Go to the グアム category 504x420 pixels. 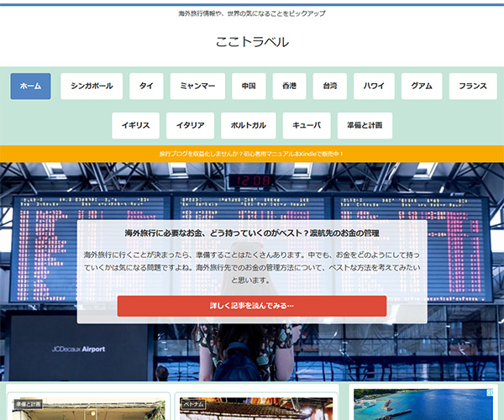point(422,87)
